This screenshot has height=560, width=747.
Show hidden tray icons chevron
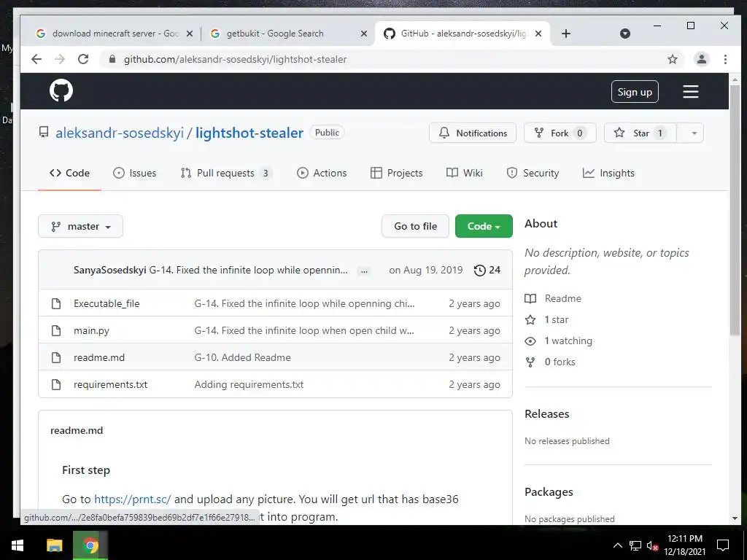(x=617, y=545)
